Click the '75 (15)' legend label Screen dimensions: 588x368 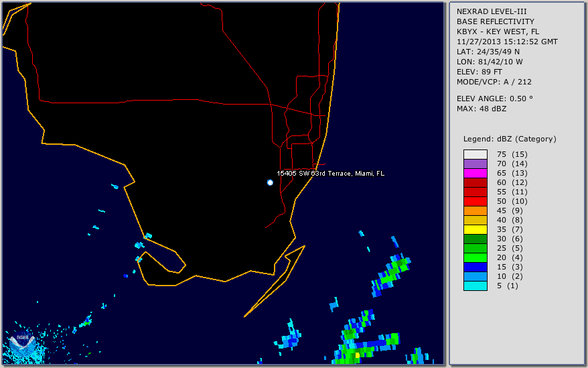(512, 154)
